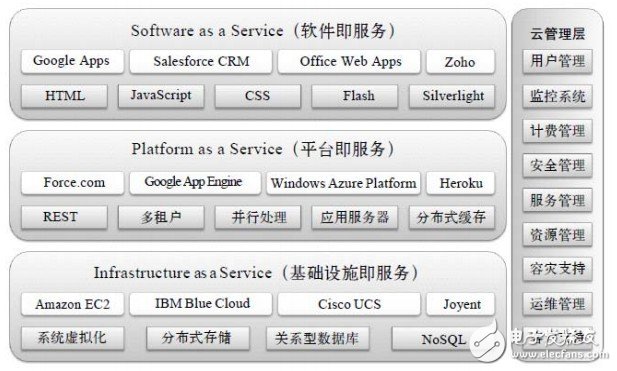617x371 pixels.
Task: Click the Google Apps box
Action: point(72,61)
